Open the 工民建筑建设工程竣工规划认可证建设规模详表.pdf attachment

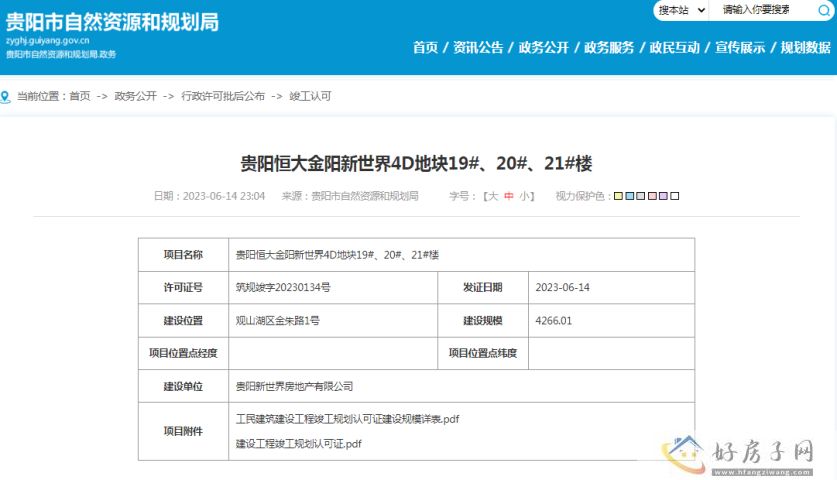(x=347, y=419)
